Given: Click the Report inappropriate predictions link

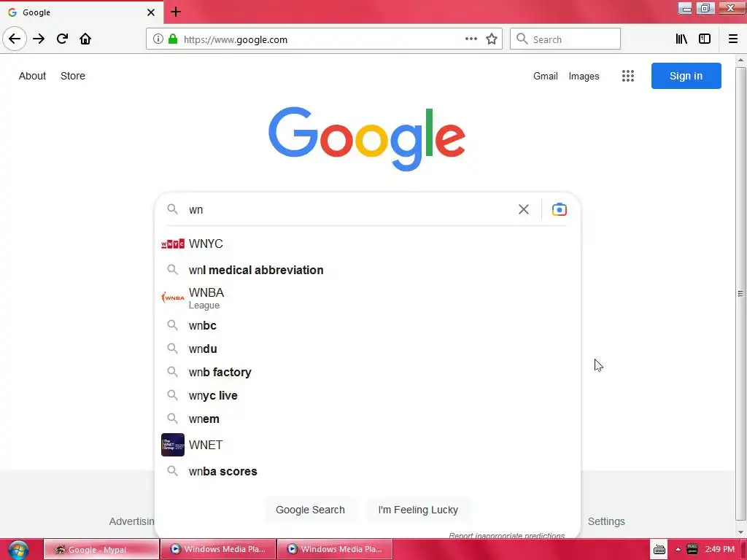Looking at the screenshot, I should (506, 536).
